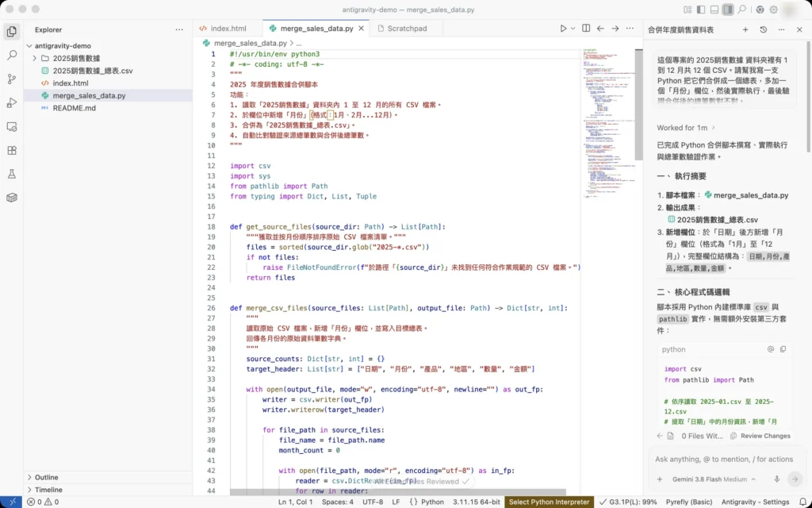The image size is (812, 508).
Task: Open notifications bell in status bar
Action: tap(803, 502)
